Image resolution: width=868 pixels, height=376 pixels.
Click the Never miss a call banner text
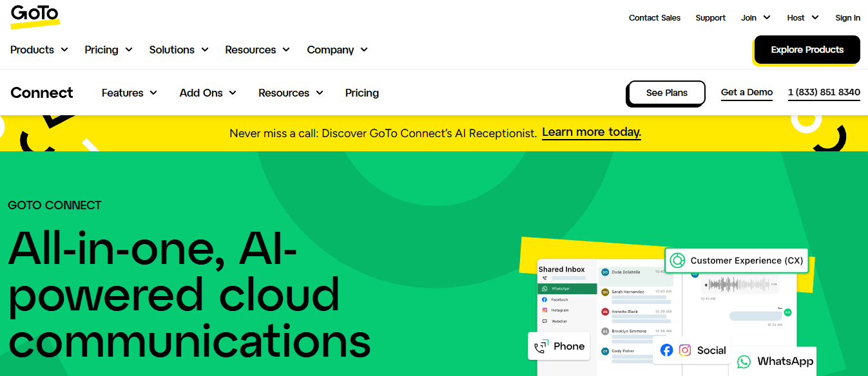[x=383, y=133]
